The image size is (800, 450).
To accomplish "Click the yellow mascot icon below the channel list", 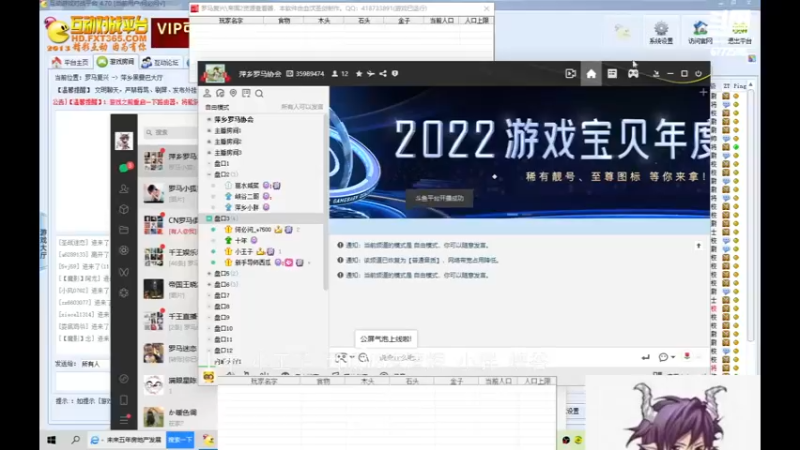I will coord(209,377).
